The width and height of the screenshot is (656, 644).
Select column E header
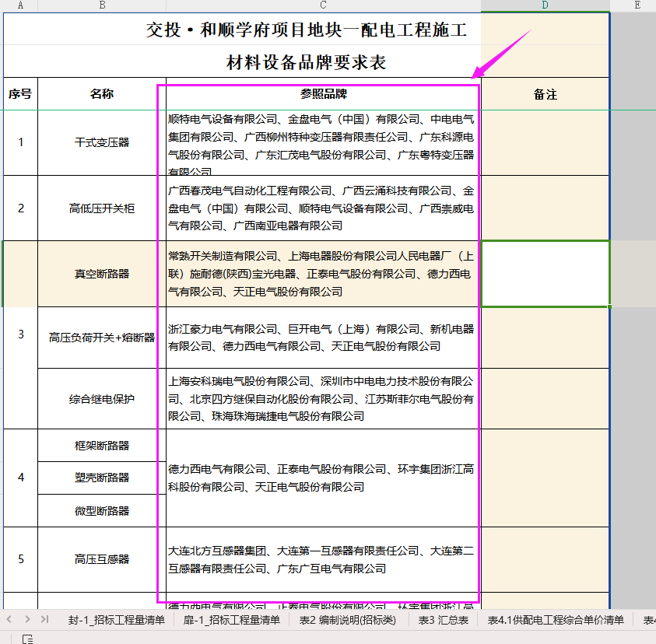[637, 5]
